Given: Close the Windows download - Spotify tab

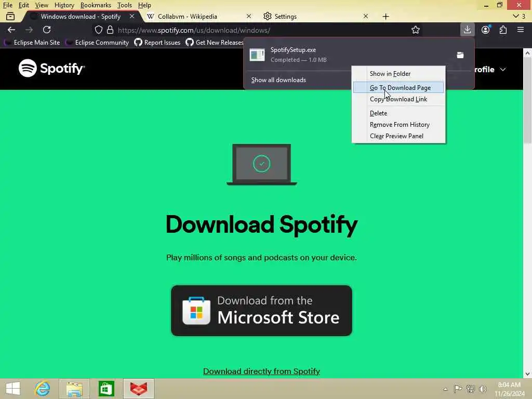Looking at the screenshot, I should pos(131,16).
